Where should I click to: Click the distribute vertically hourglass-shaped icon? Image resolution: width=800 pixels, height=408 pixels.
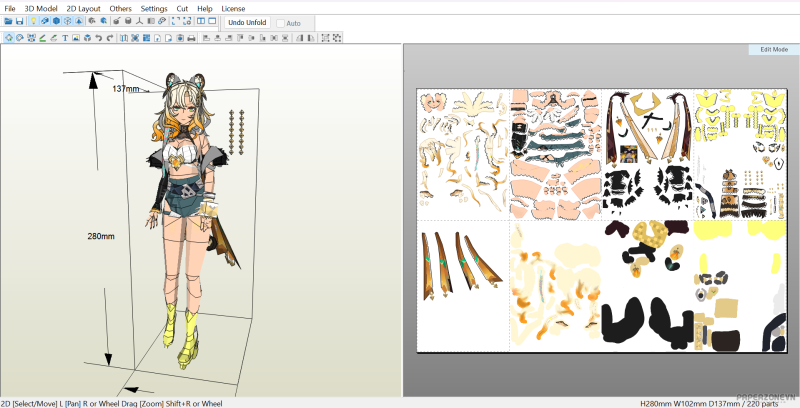pos(285,38)
